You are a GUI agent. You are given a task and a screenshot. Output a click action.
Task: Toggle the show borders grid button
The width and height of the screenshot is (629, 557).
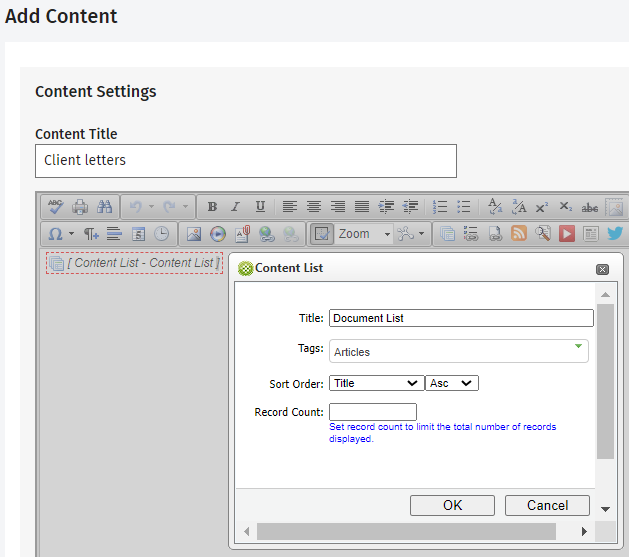point(322,234)
